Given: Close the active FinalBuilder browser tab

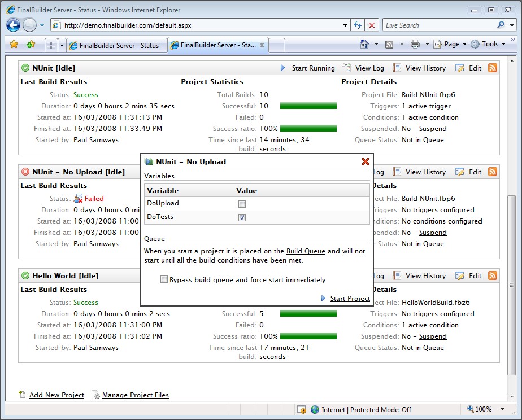Looking at the screenshot, I should click(262, 45).
